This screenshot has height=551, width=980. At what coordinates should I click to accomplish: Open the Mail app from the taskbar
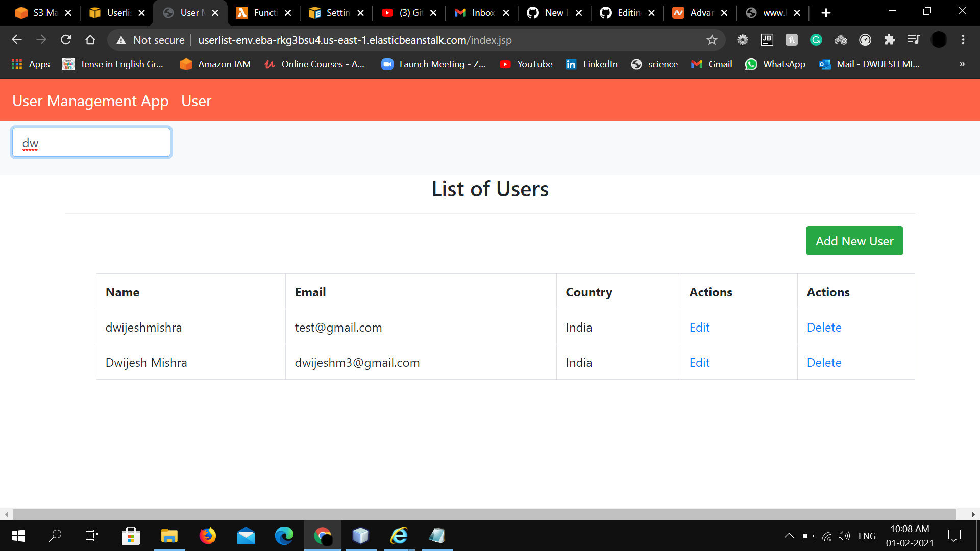click(x=246, y=536)
